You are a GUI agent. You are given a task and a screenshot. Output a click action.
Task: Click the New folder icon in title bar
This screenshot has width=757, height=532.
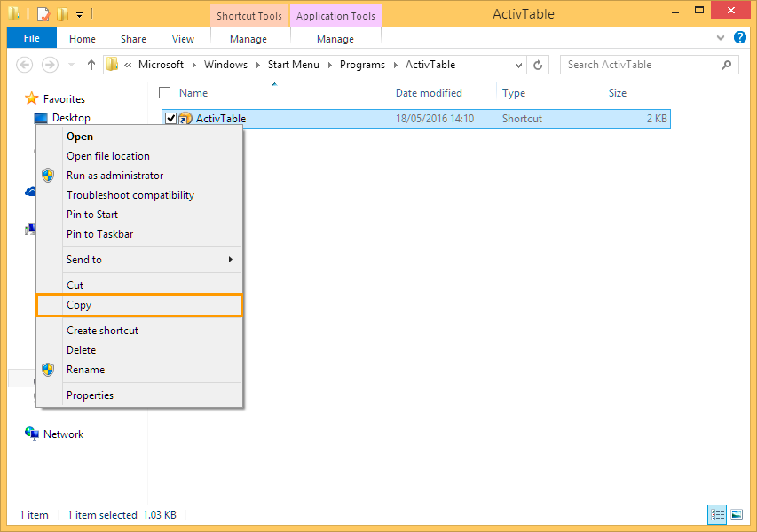[61, 14]
